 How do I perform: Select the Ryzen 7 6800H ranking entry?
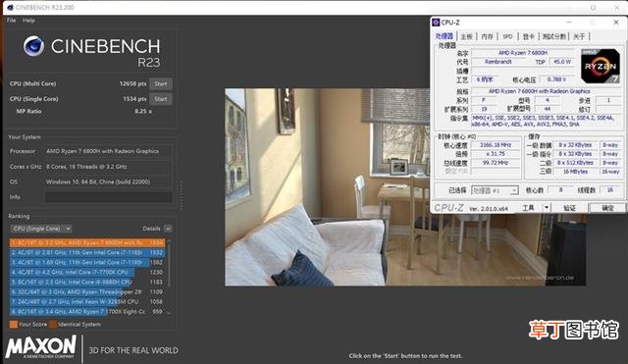pyautogui.click(x=87, y=242)
